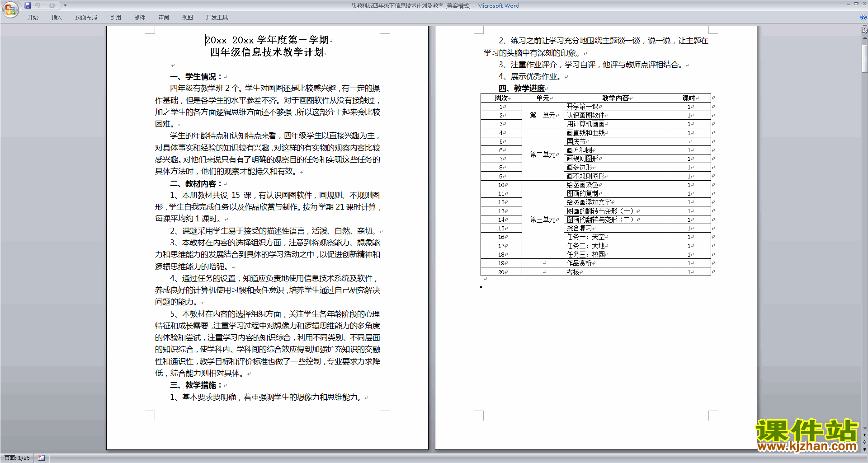Click the 页面: 1/25 status bar indicator
Image resolution: width=868 pixels, height=463 pixels.
(x=17, y=458)
